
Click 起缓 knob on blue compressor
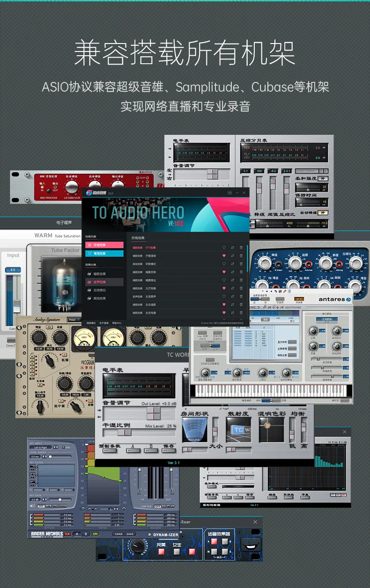[x=295, y=265]
